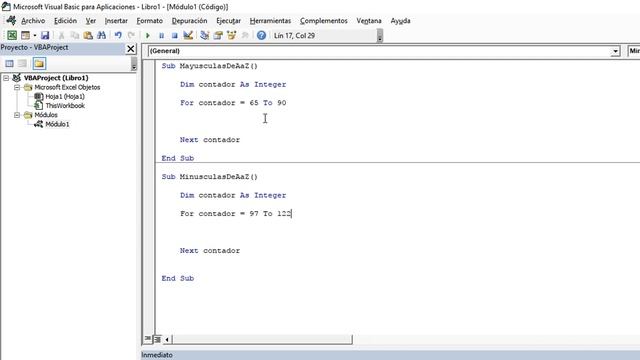This screenshot has width=640, height=360.
Task: Toggle Folders view in Project panel
Action: coord(39,63)
